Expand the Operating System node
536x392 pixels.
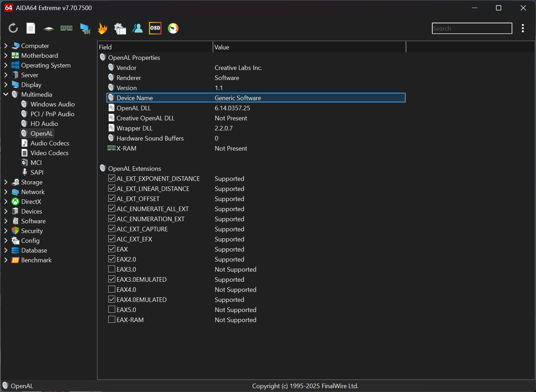6,65
